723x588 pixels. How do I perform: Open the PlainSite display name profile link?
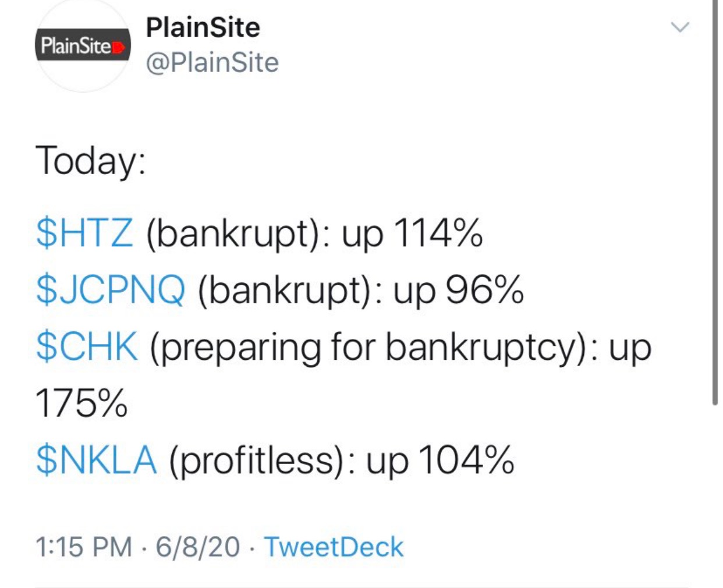pyautogui.click(x=203, y=27)
